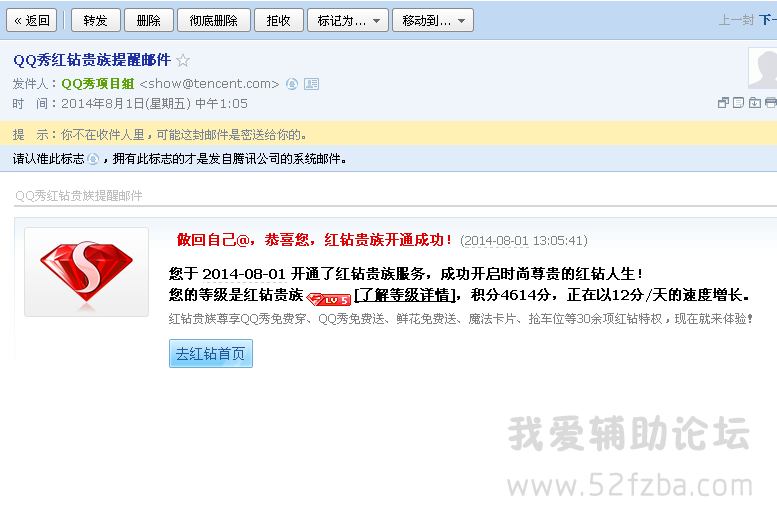This screenshot has height=524, width=777.
Task: Reject the sender via 拒收
Action: tap(278, 20)
